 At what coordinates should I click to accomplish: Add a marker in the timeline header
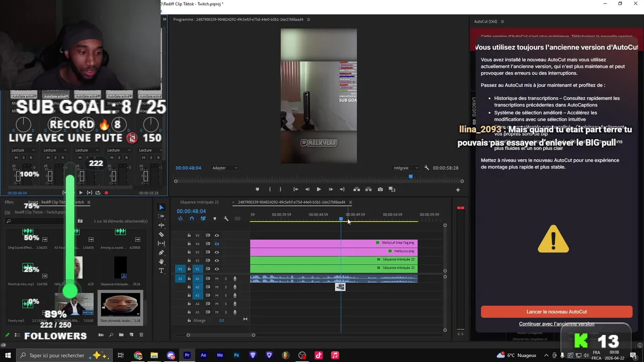click(215, 219)
